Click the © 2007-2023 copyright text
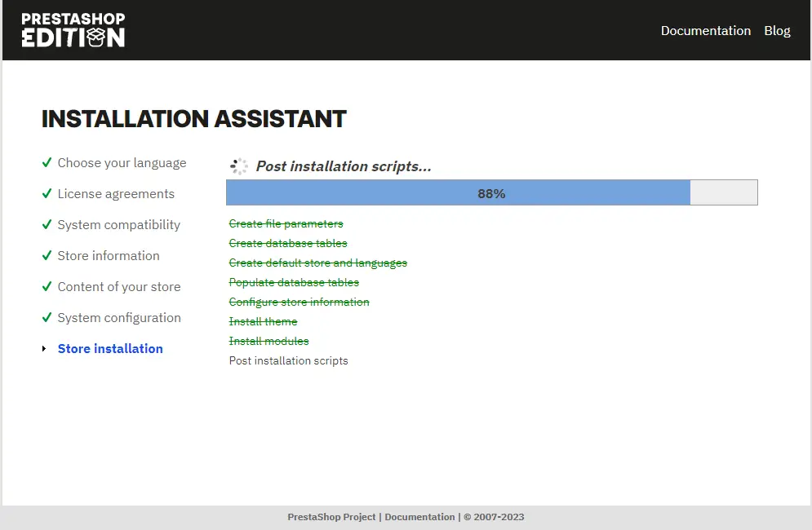The image size is (812, 530). pos(494,517)
